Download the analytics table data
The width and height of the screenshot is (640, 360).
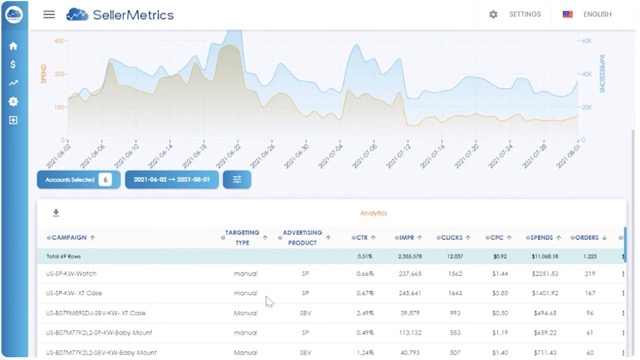[x=56, y=213]
